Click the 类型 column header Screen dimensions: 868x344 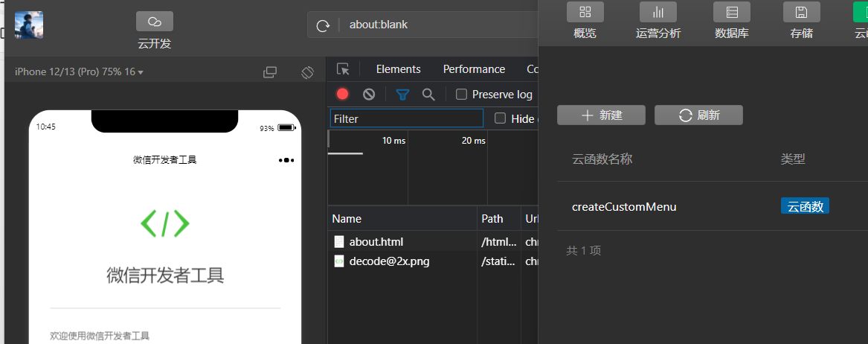point(793,159)
